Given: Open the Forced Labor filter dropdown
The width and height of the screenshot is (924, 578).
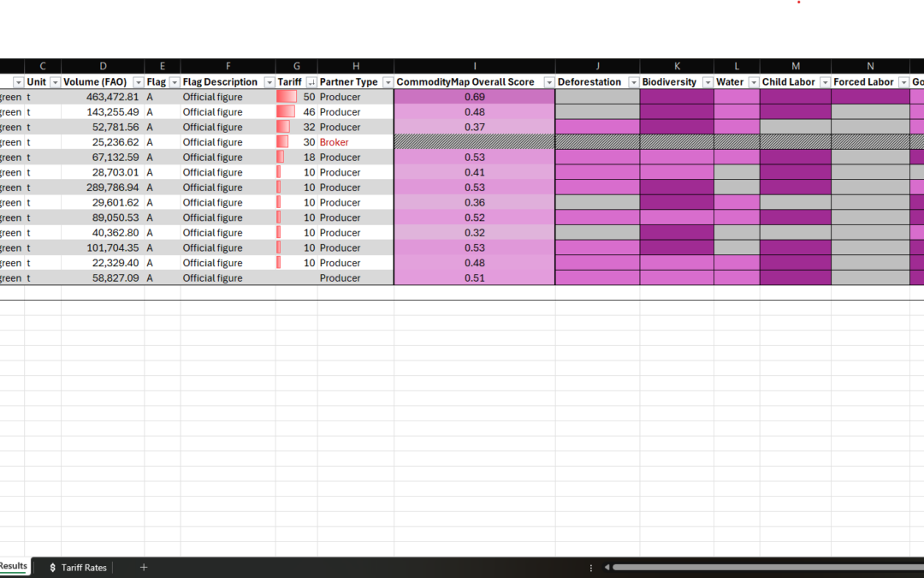Looking at the screenshot, I should pos(903,82).
